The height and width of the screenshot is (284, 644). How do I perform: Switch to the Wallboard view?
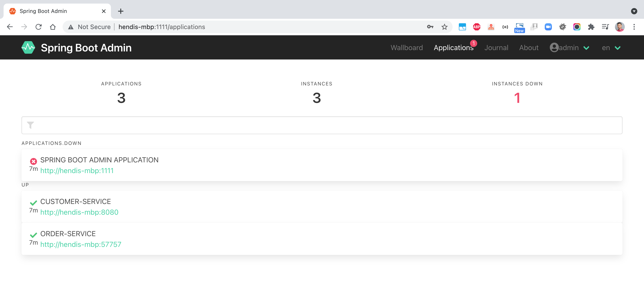click(x=407, y=47)
